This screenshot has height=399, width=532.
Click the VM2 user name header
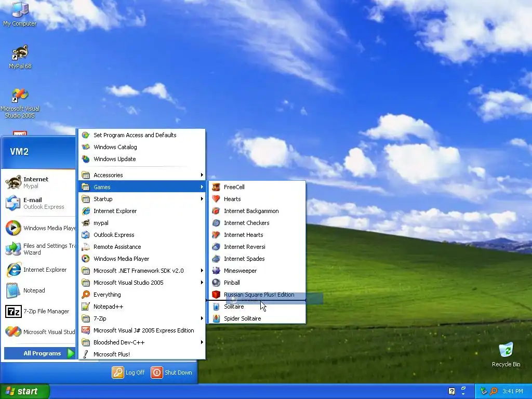point(19,152)
